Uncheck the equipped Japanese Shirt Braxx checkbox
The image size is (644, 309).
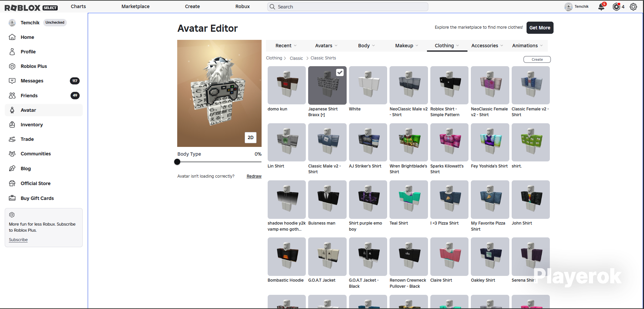pyautogui.click(x=340, y=72)
